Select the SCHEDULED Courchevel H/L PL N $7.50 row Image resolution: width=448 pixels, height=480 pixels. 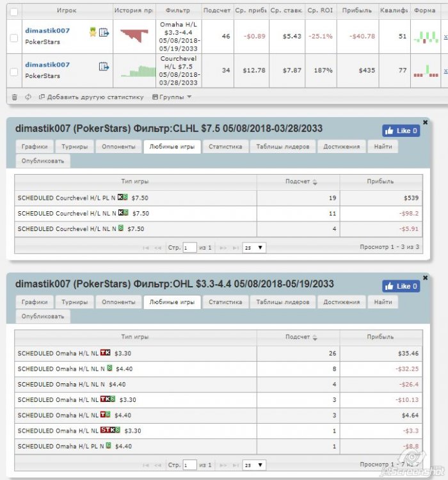[218, 198]
